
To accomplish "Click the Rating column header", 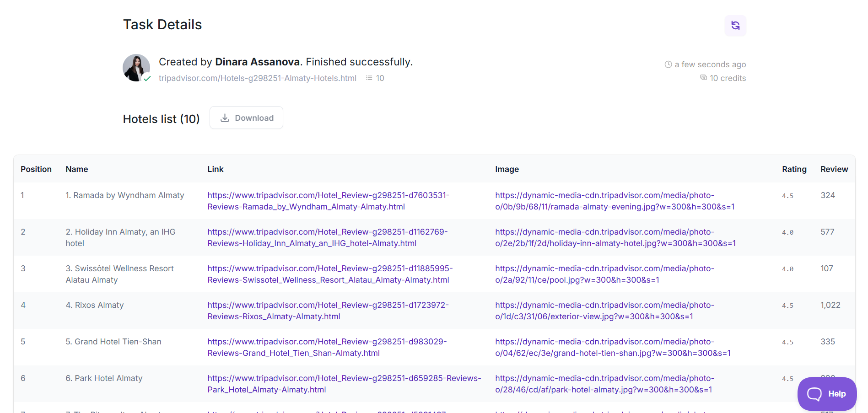I will pyautogui.click(x=794, y=169).
